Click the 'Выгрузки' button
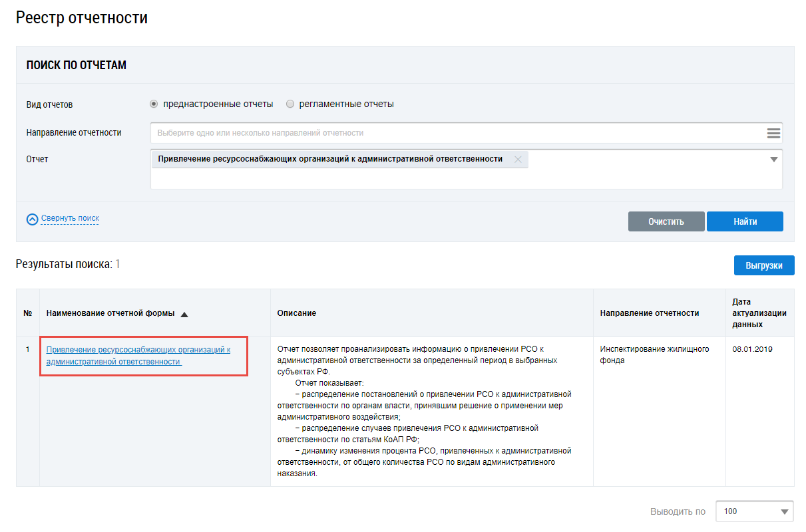806x532 pixels. tap(763, 265)
